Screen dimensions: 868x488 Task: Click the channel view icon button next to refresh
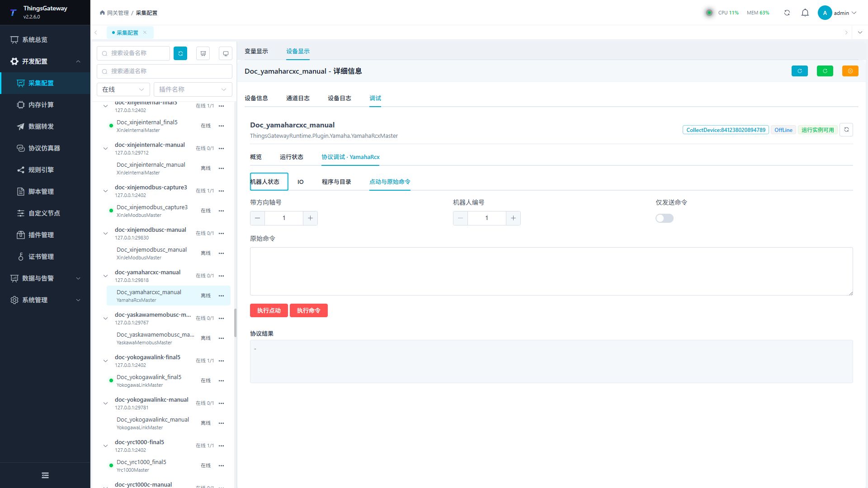click(x=203, y=53)
